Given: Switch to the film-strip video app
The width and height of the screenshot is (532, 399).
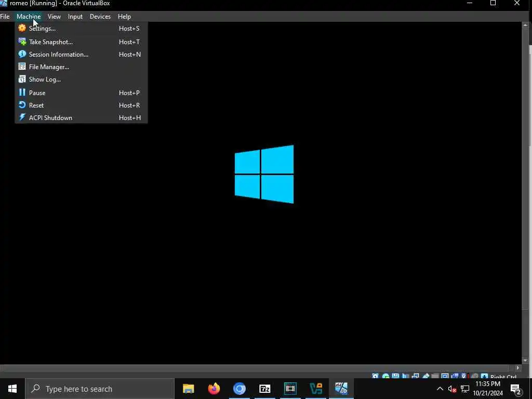Looking at the screenshot, I should [290, 389].
